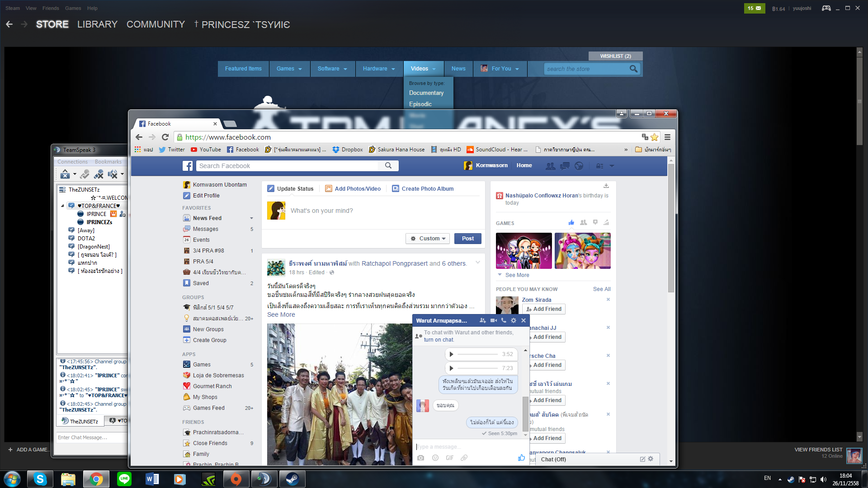The width and height of the screenshot is (868, 488).
Task: Click the Chrome bookmark star icon
Action: point(654,137)
